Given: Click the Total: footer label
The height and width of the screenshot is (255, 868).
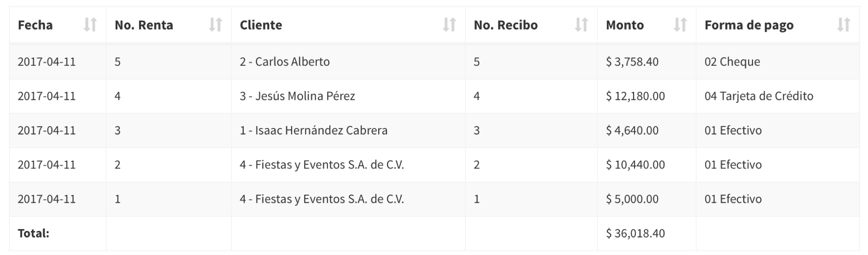Looking at the screenshot, I should pos(33,233).
